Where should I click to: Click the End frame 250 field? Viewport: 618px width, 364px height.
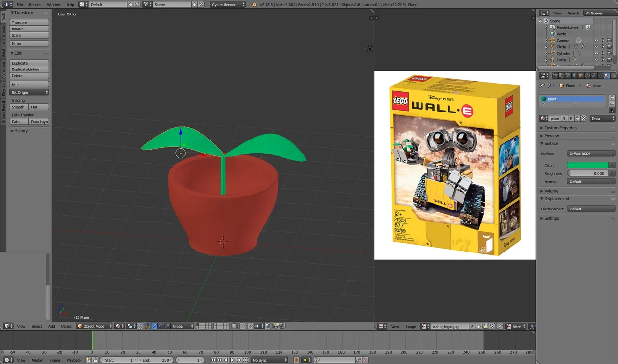coord(155,360)
